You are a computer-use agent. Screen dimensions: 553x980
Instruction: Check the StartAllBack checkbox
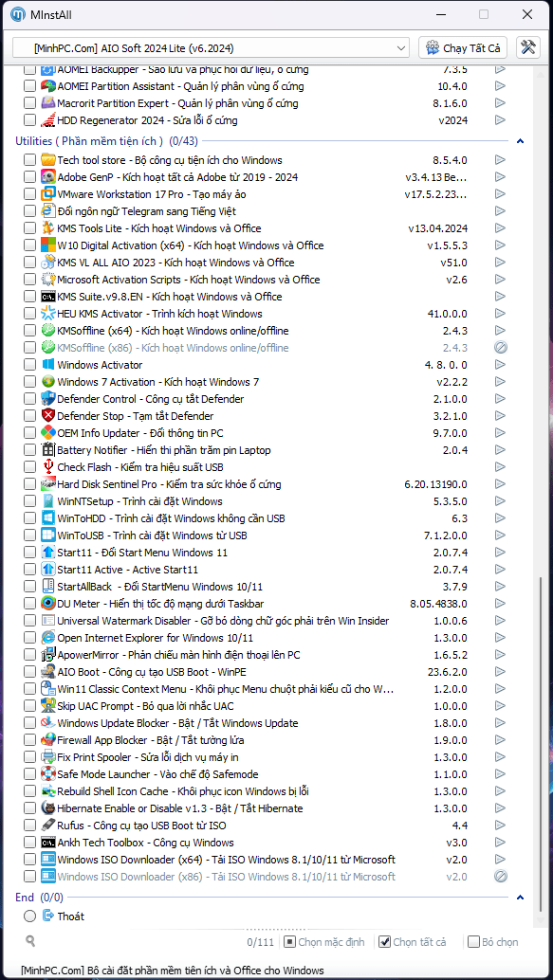pyautogui.click(x=29, y=587)
